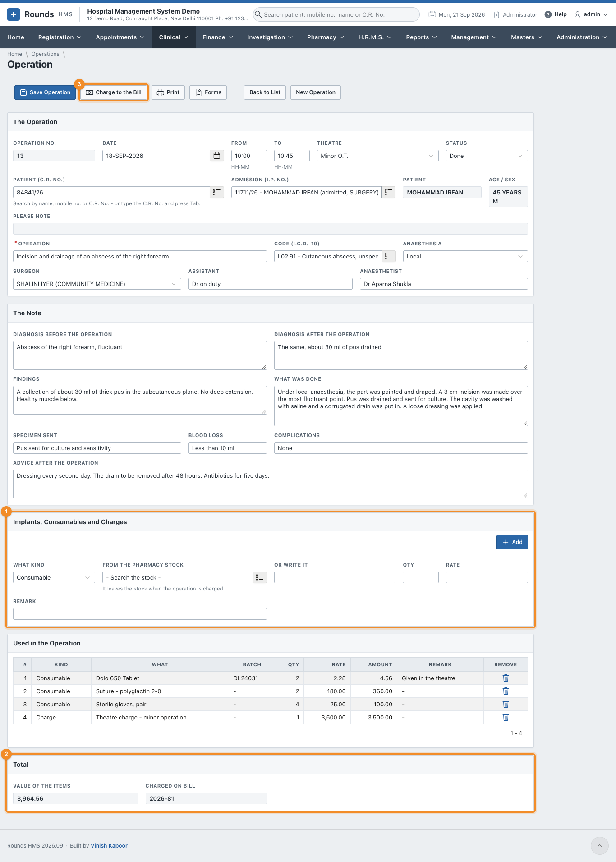The image size is (616, 862).
Task: Click the Rounds HMS plus logo icon
Action: tap(14, 14)
